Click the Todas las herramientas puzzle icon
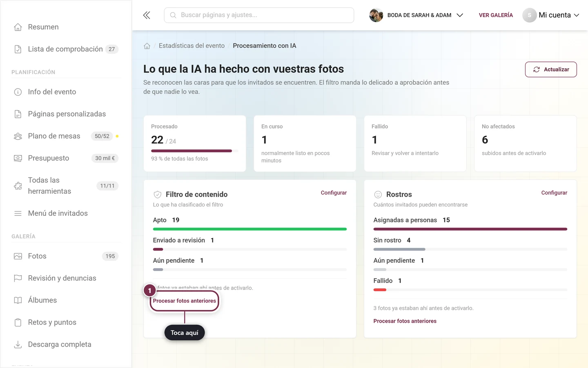 18,186
